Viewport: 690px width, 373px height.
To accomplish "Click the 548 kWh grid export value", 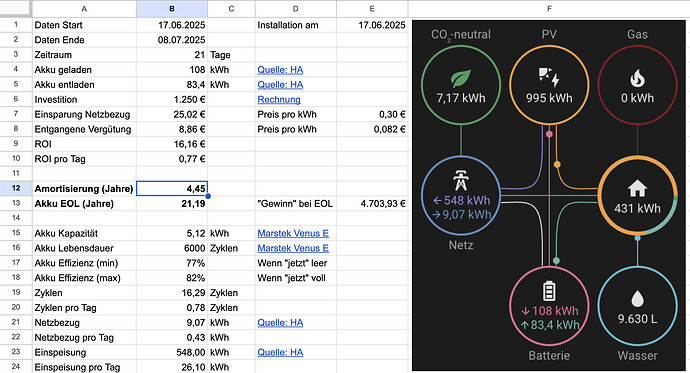I will 461,201.
